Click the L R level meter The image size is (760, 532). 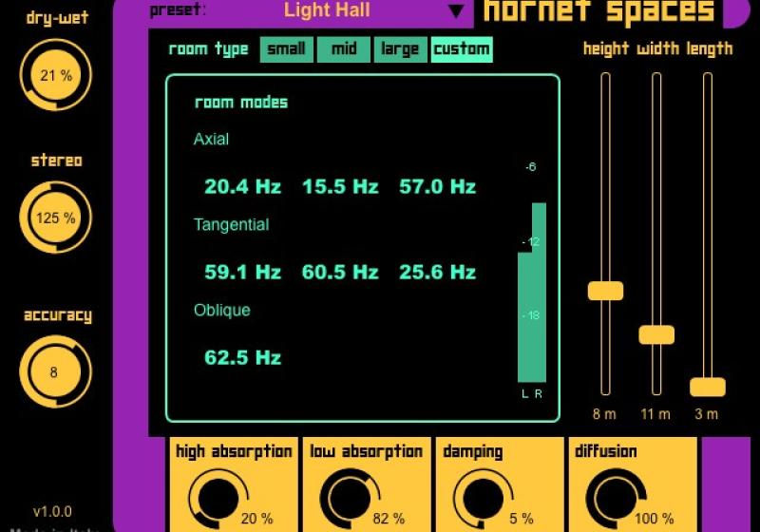tap(532, 293)
